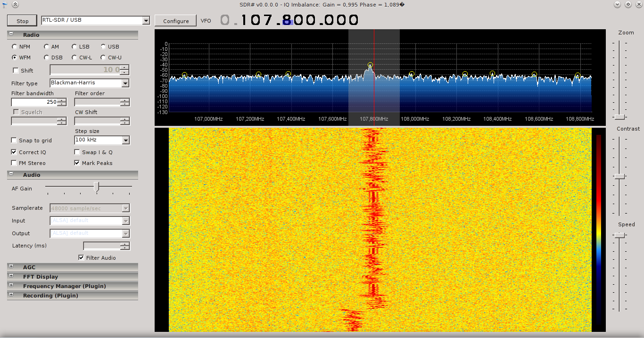Expand the FFT Display section
The height and width of the screenshot is (338, 644).
click(10, 276)
